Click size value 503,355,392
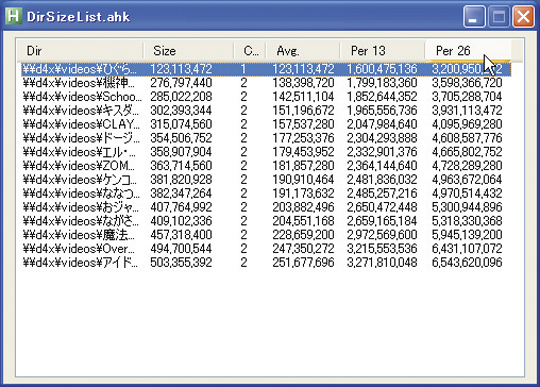The width and height of the screenshot is (540, 387). point(181,262)
